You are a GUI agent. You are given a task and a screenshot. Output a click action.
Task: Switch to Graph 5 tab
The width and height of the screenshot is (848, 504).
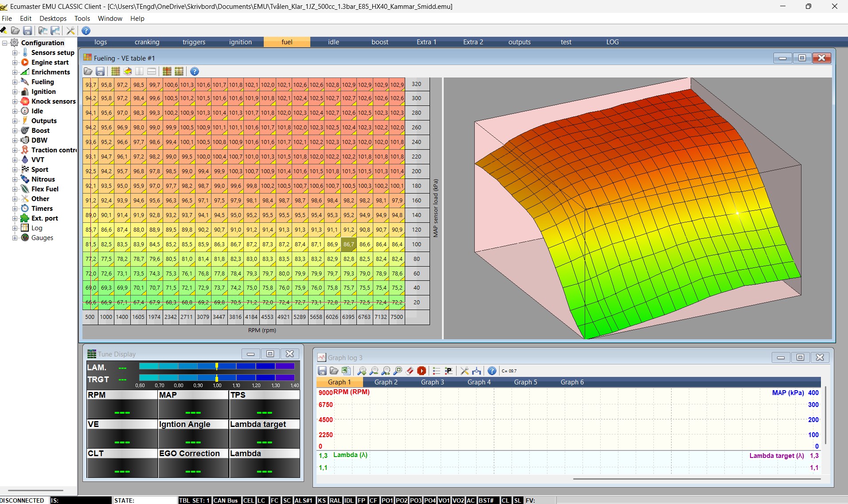[x=526, y=382]
